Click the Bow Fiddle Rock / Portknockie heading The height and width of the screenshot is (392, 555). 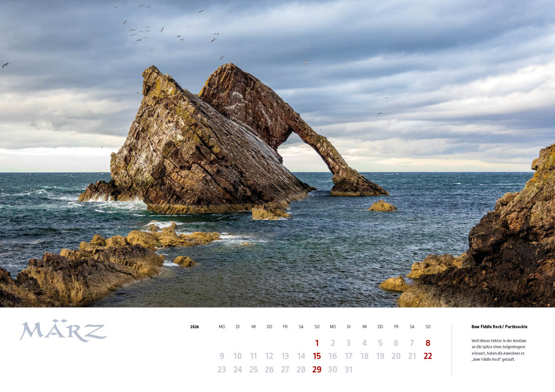click(x=500, y=327)
